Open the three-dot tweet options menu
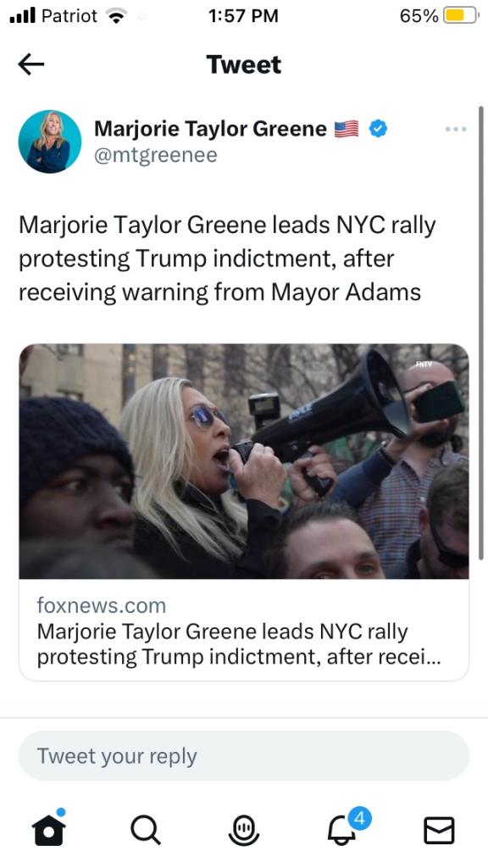The image size is (488, 868). [x=455, y=129]
